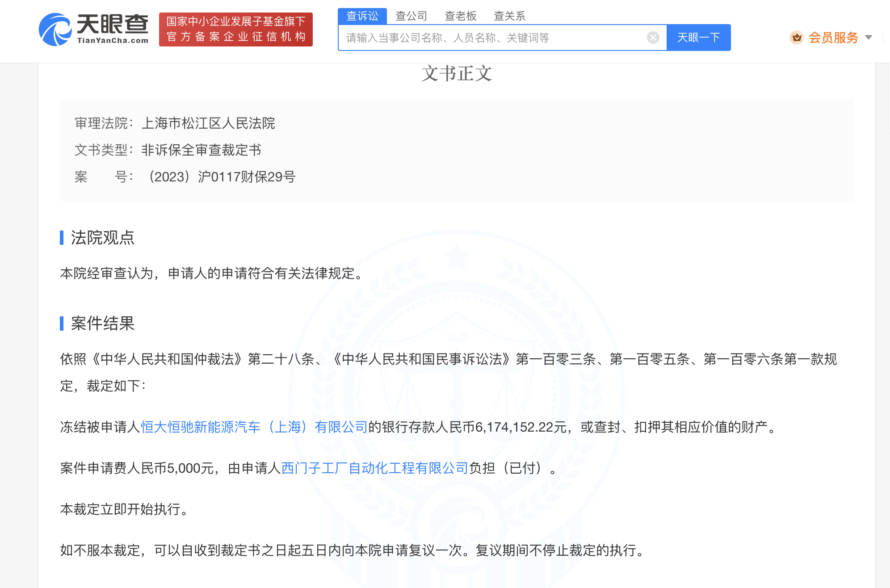Viewport: 890px width, 588px height.
Task: Clear the search box with the X icon
Action: [x=653, y=38]
